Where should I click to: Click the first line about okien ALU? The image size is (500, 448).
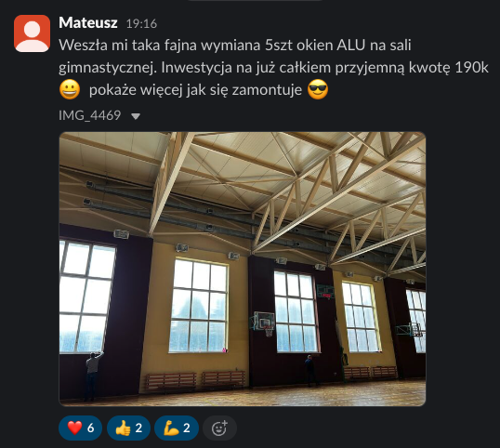(x=235, y=45)
